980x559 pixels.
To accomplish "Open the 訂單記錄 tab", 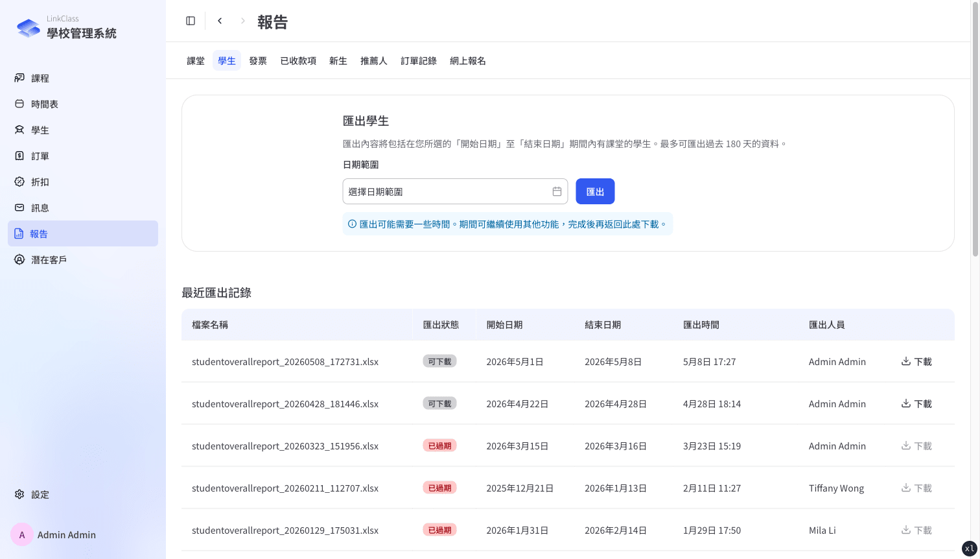I will (x=419, y=60).
